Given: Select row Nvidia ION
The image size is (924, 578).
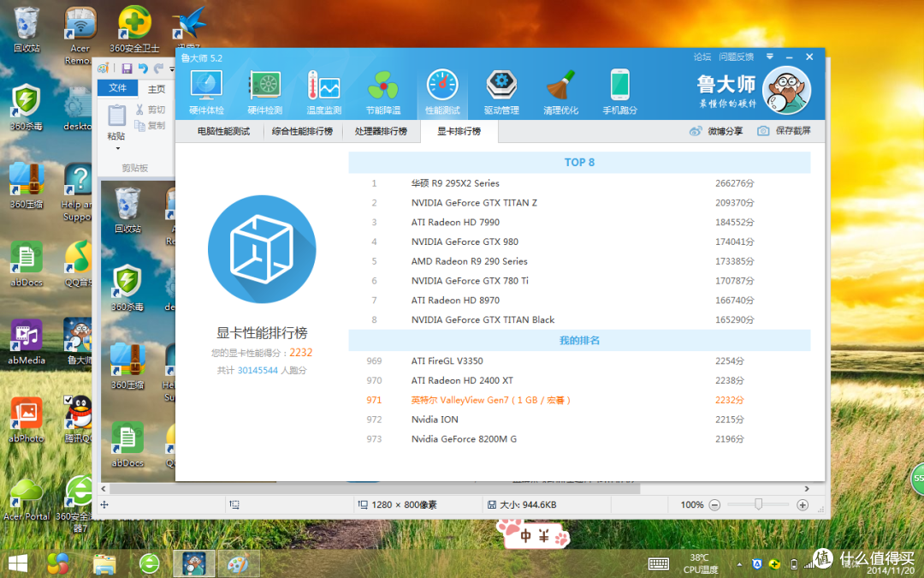Looking at the screenshot, I should pos(579,420).
